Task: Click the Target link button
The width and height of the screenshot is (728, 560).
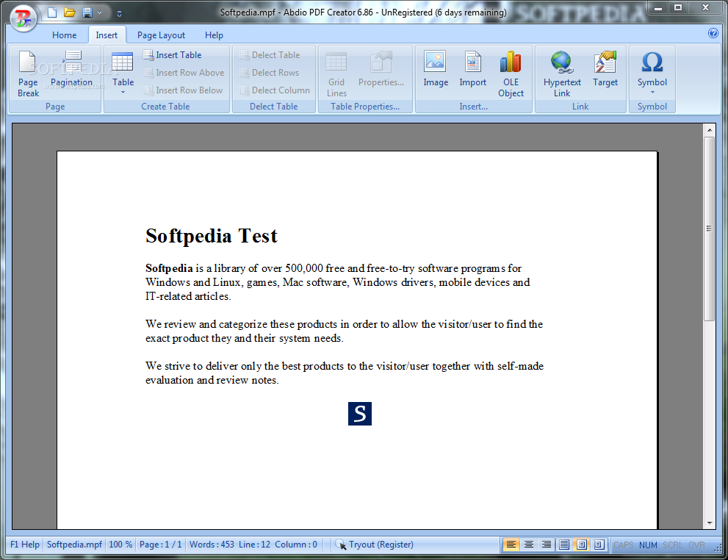Action: point(605,69)
